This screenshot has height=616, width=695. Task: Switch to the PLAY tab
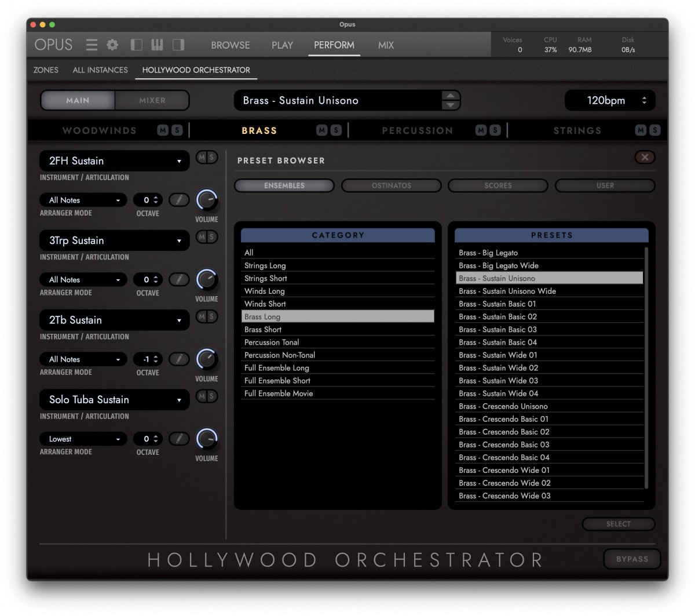pyautogui.click(x=282, y=45)
